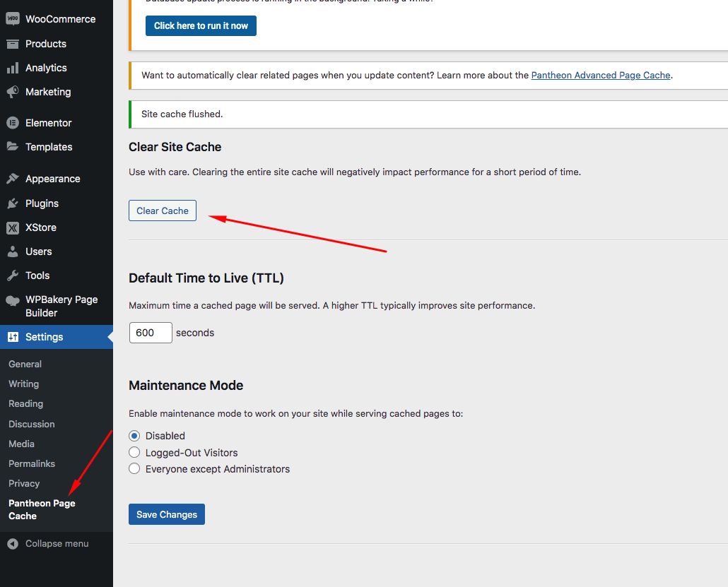This screenshot has width=728, height=587.
Task: Click the Tools wrench icon
Action: tap(13, 275)
